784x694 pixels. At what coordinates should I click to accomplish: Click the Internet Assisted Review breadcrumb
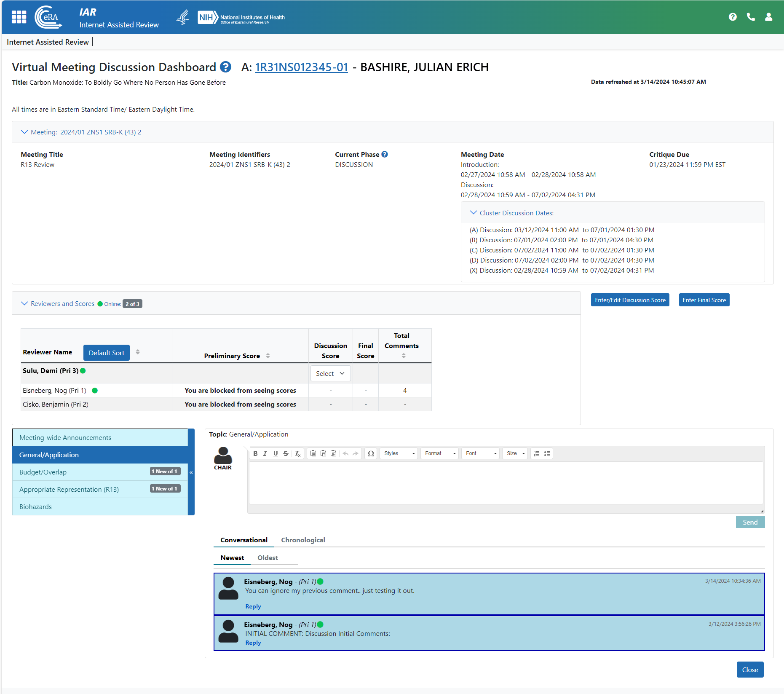tap(48, 42)
